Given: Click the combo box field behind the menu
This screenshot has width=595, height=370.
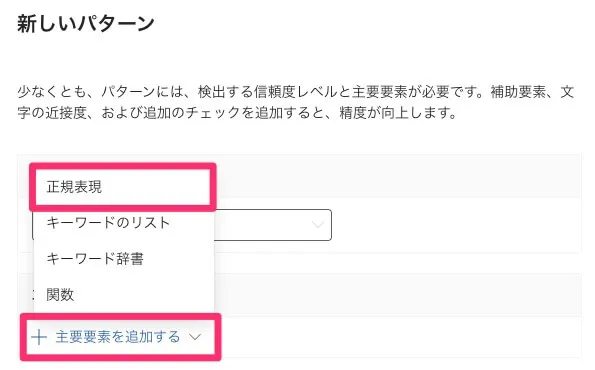Looking at the screenshot, I should click(273, 225).
